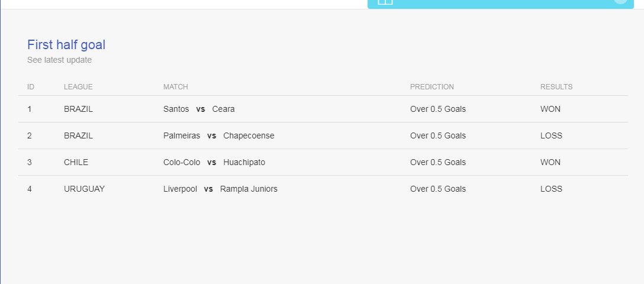Click the WON result for Santos match
644x284 pixels.
(550, 109)
